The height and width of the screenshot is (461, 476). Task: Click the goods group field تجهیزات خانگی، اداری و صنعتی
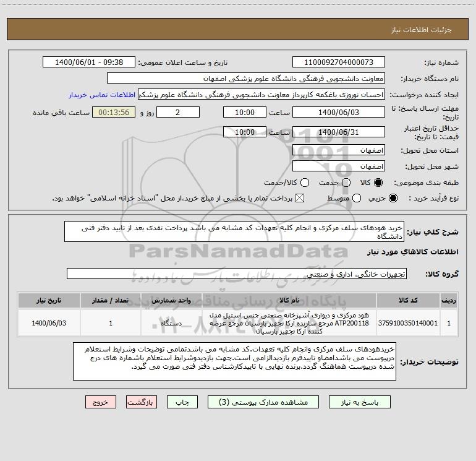click(237, 274)
